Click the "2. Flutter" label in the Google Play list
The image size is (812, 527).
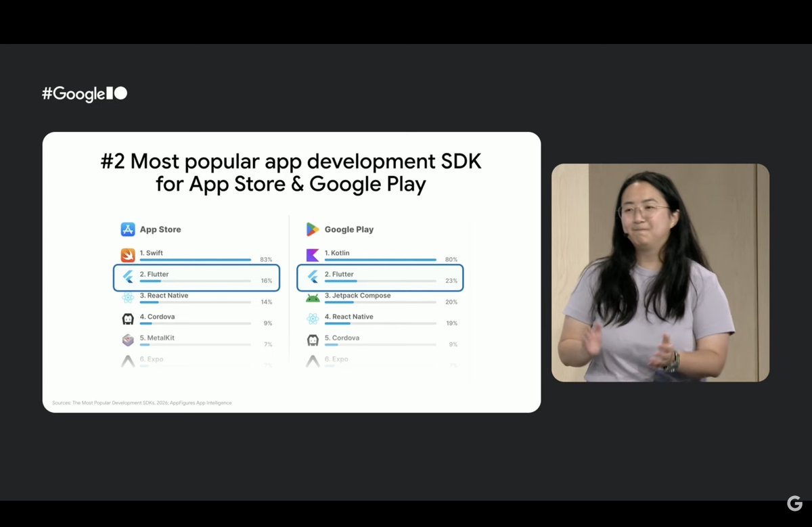339,274
